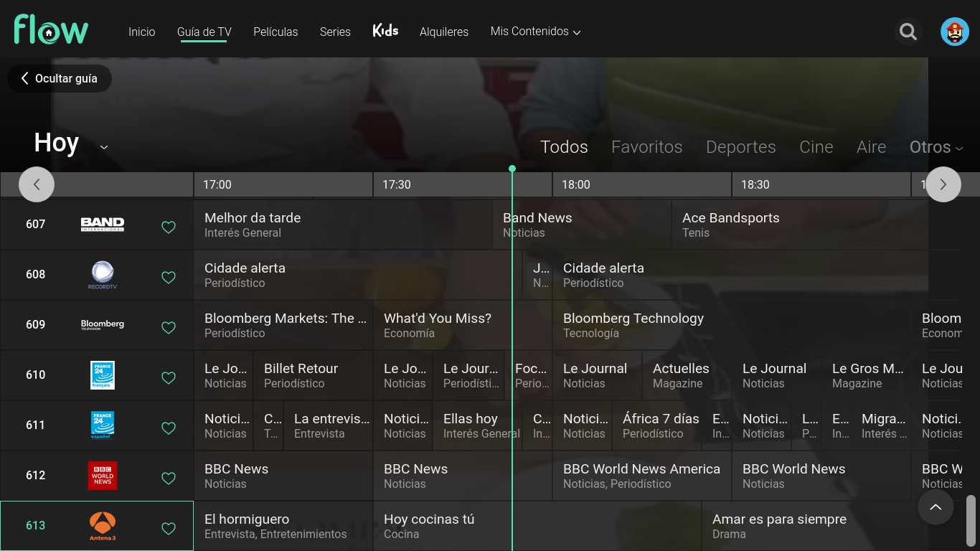Image resolution: width=980 pixels, height=551 pixels.
Task: Mark channel 613 Antena 3 as favorite
Action: (x=169, y=529)
